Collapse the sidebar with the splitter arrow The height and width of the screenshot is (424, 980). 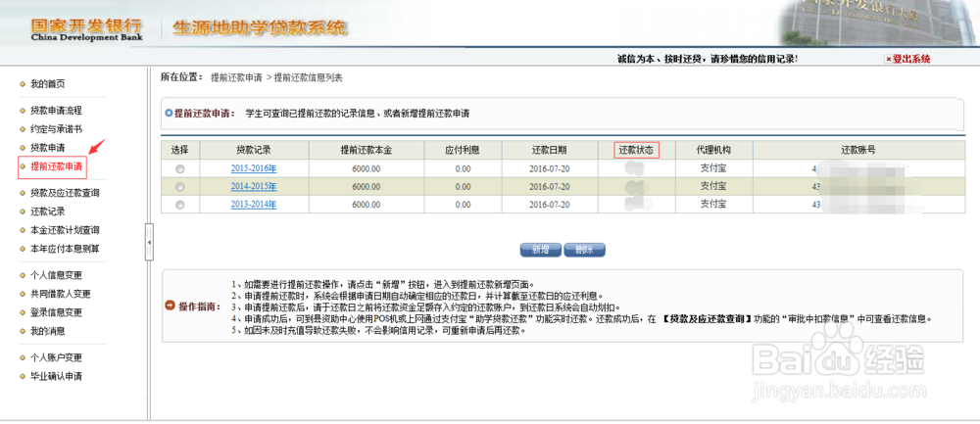point(149,242)
